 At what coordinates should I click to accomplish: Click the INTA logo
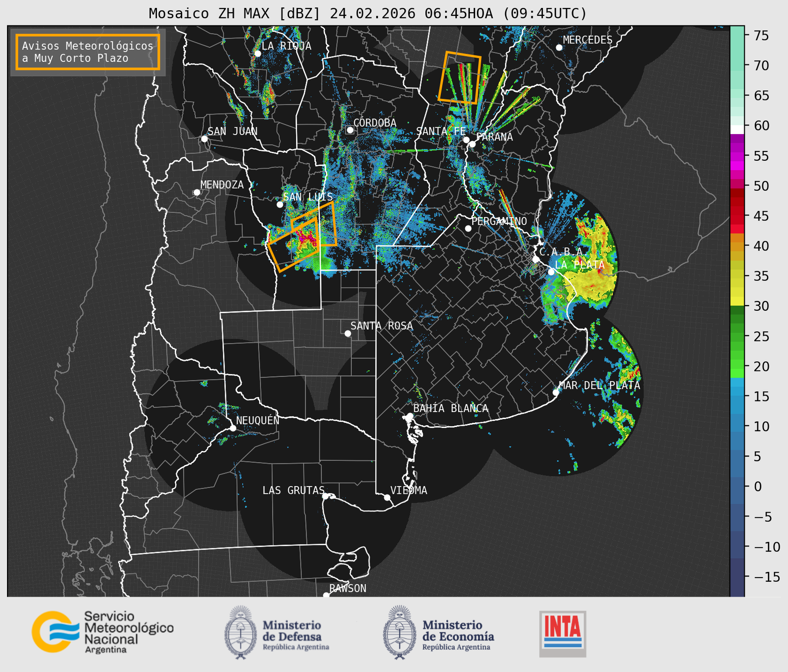click(562, 634)
